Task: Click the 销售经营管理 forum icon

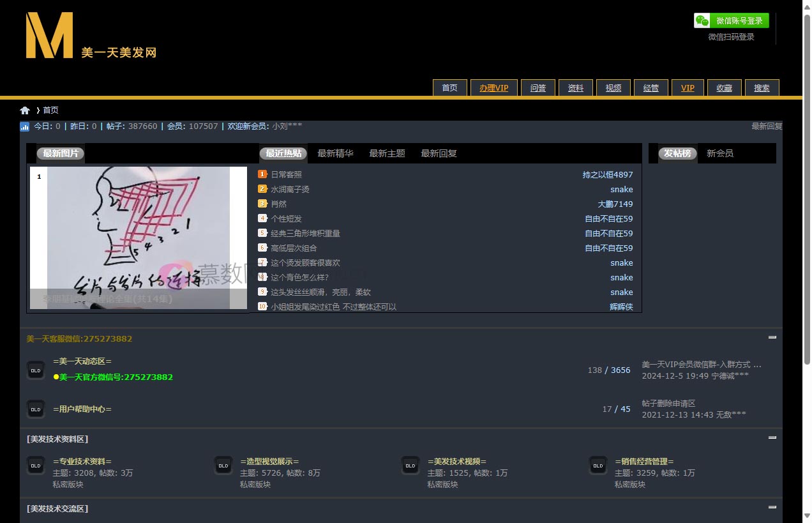Action: tap(598, 466)
